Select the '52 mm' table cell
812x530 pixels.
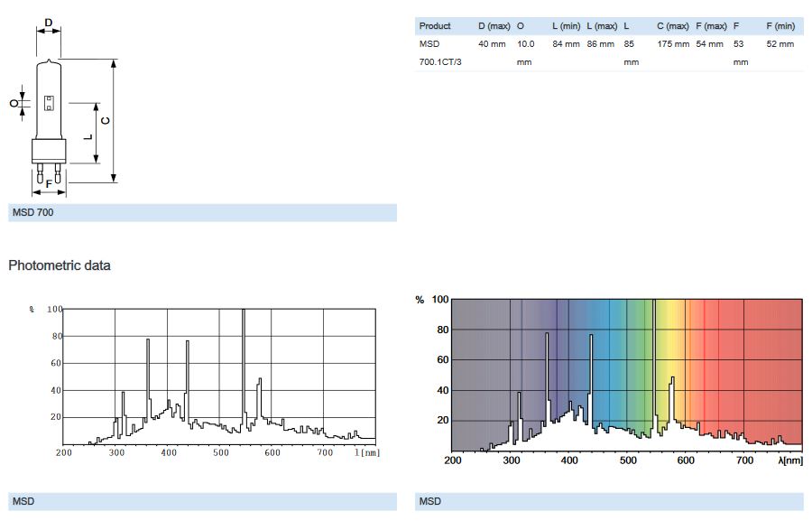click(780, 44)
